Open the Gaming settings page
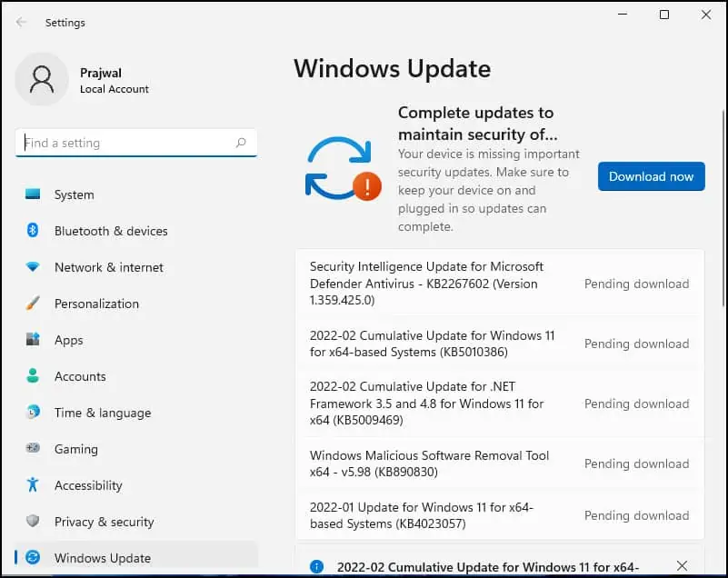This screenshot has width=728, height=578. point(75,449)
